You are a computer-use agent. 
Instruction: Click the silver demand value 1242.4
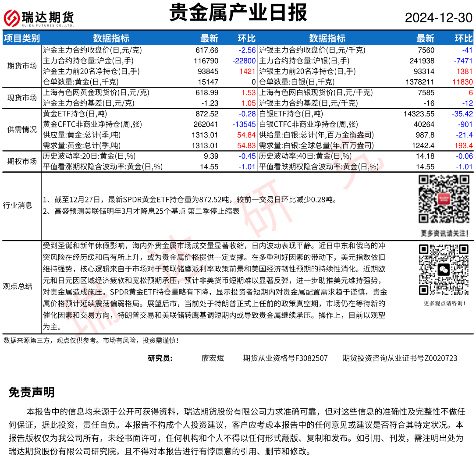pos(423,145)
